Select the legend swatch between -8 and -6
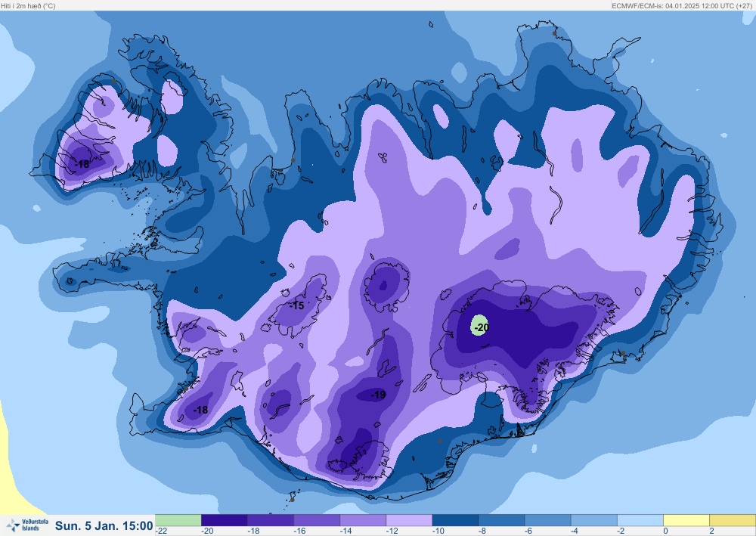756x536 pixels. pos(502,520)
